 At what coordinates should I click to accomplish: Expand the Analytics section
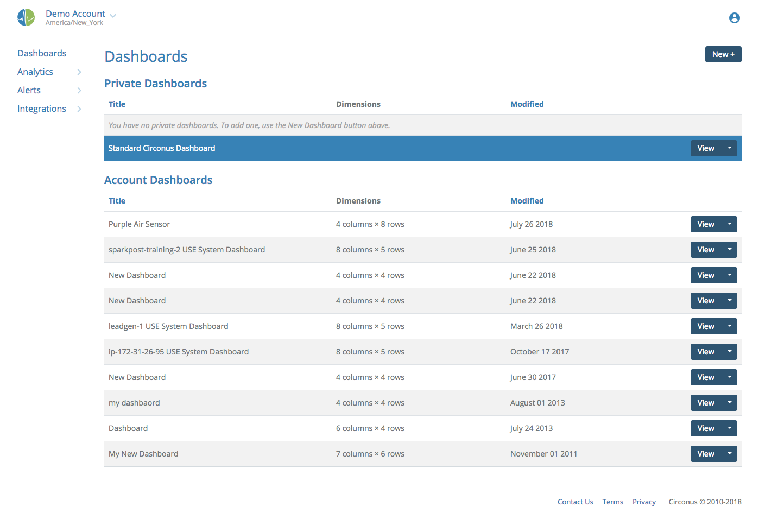click(x=35, y=72)
